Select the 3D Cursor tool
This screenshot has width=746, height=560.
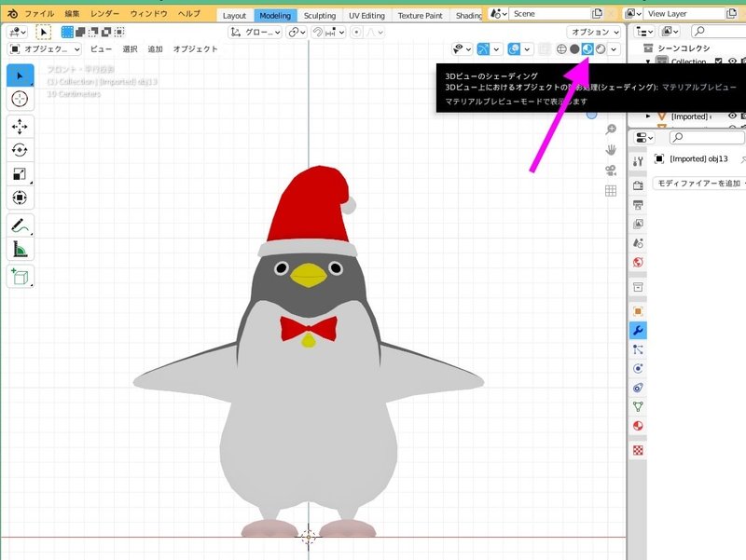20,99
